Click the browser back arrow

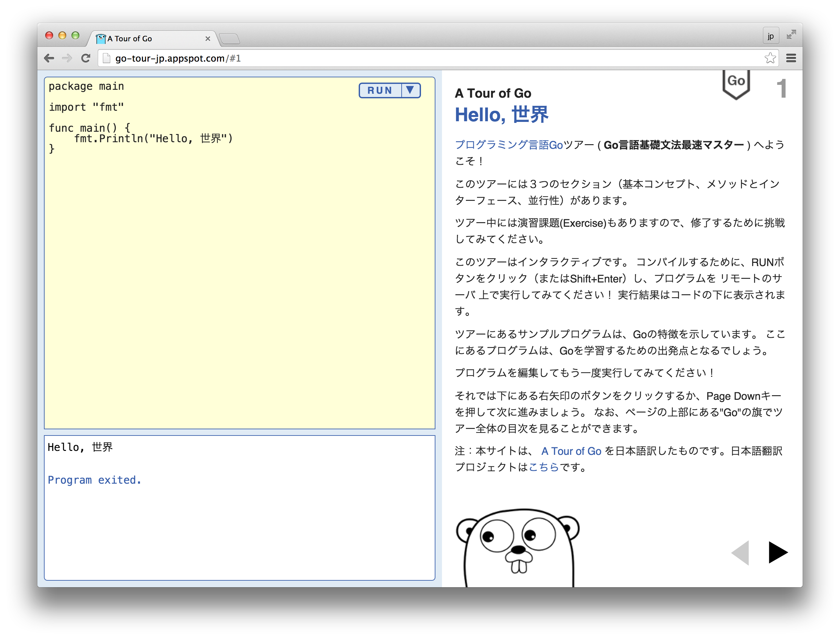[x=49, y=58]
